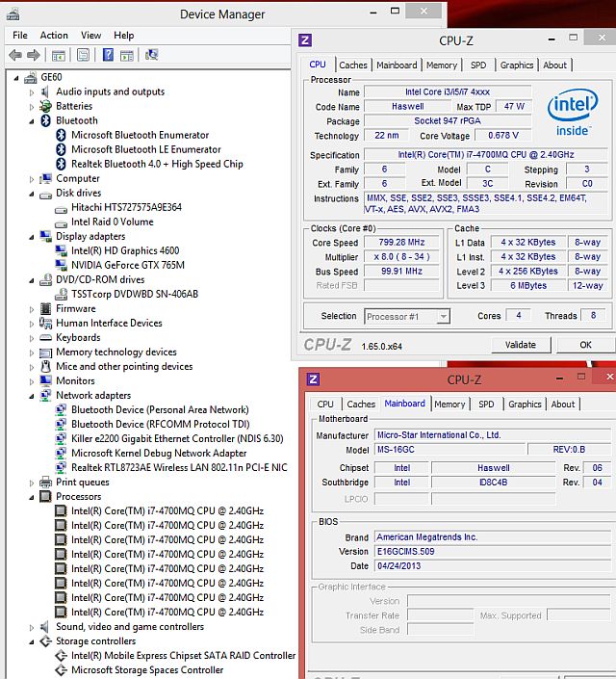616x679 pixels.
Task: Open the File menu in Device Manager
Action: (20, 35)
